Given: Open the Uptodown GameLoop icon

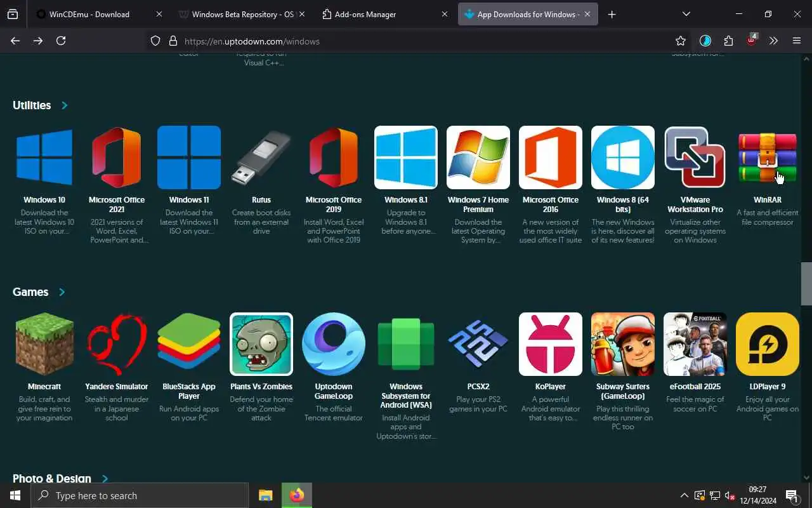Looking at the screenshot, I should 334,344.
